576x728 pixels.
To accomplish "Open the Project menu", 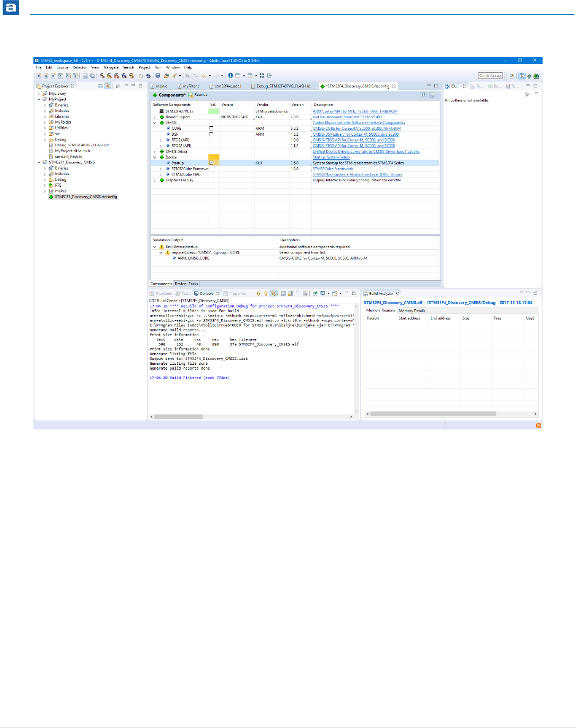I will point(144,67).
